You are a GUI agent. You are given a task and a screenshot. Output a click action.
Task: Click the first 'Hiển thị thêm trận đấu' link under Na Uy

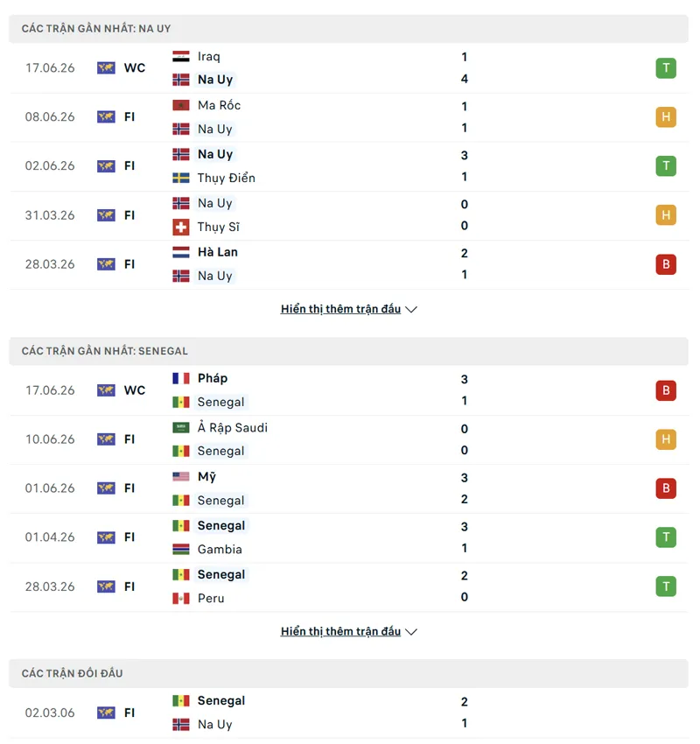[340, 309]
